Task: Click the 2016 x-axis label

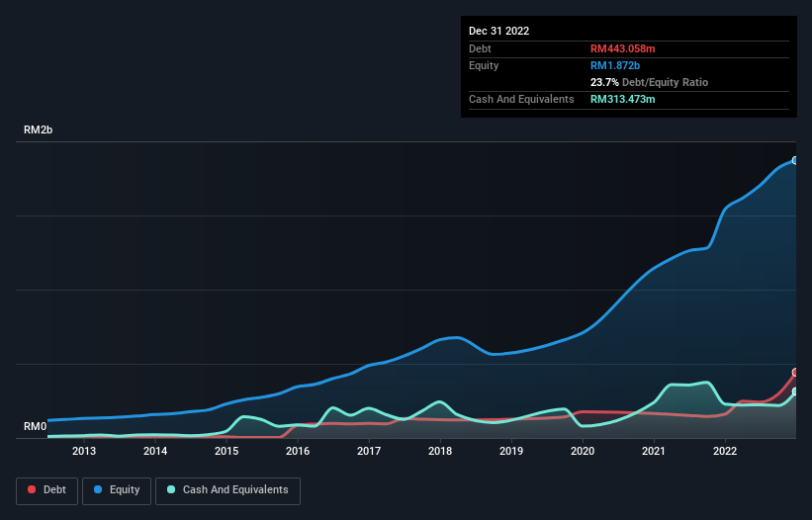Action: click(298, 451)
